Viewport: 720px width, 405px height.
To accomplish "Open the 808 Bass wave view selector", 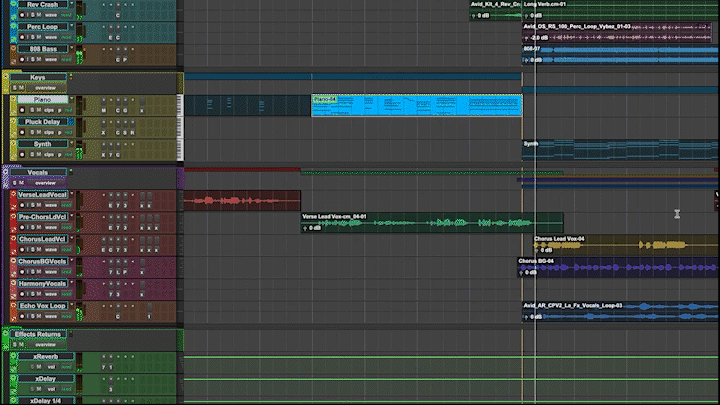I will pos(51,60).
